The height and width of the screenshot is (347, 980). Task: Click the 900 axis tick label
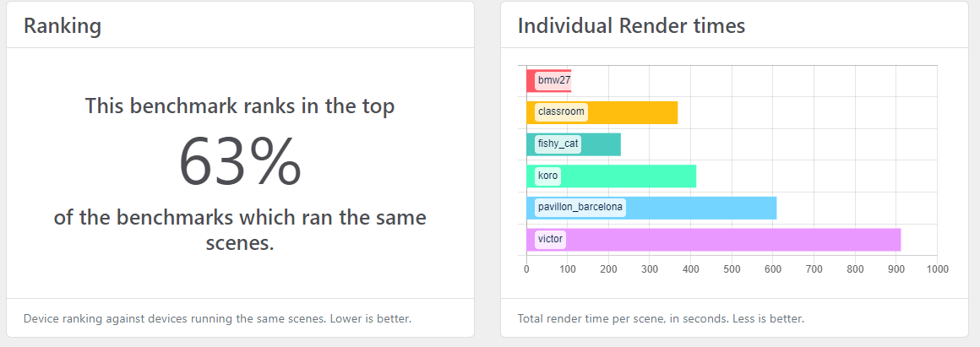[x=896, y=269]
